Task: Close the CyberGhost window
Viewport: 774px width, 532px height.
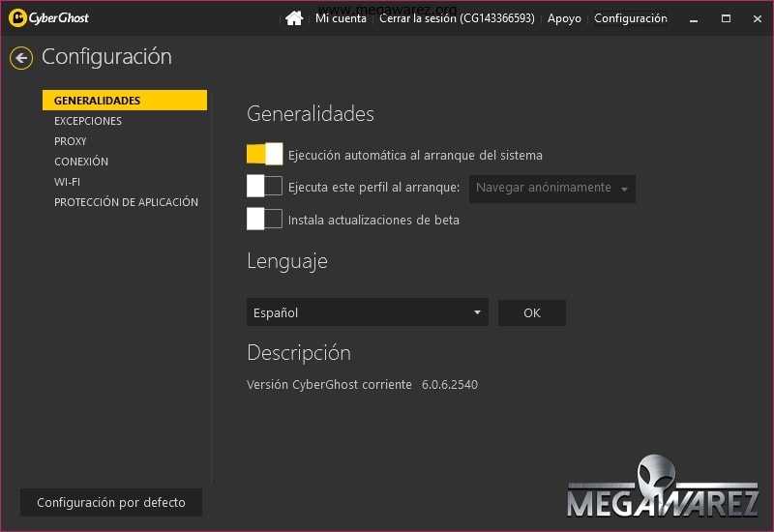Action: pyautogui.click(x=758, y=18)
